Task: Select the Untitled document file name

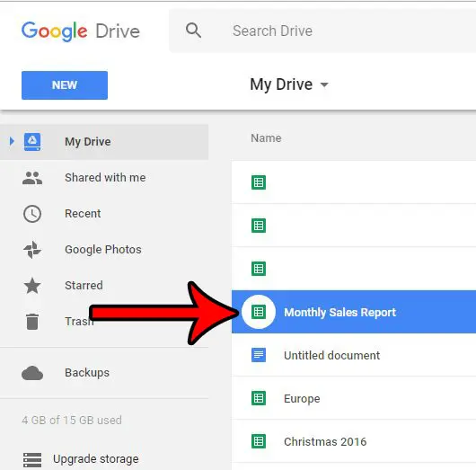Action: pos(331,356)
